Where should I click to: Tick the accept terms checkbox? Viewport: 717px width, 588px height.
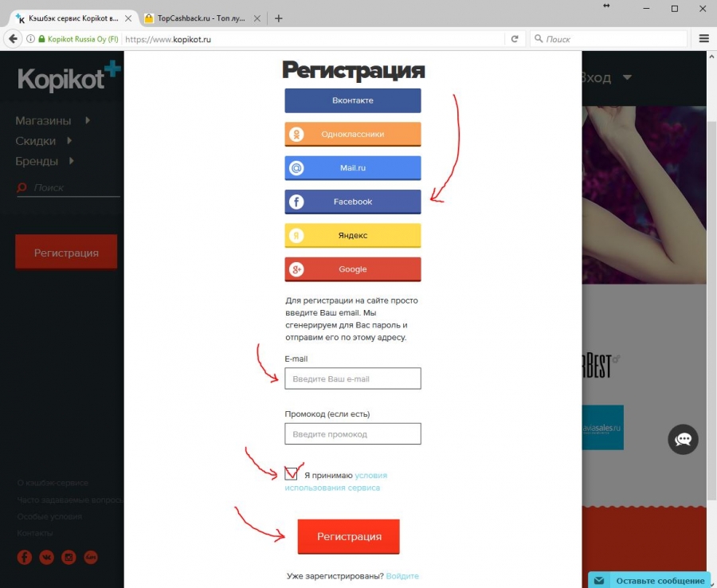click(291, 474)
